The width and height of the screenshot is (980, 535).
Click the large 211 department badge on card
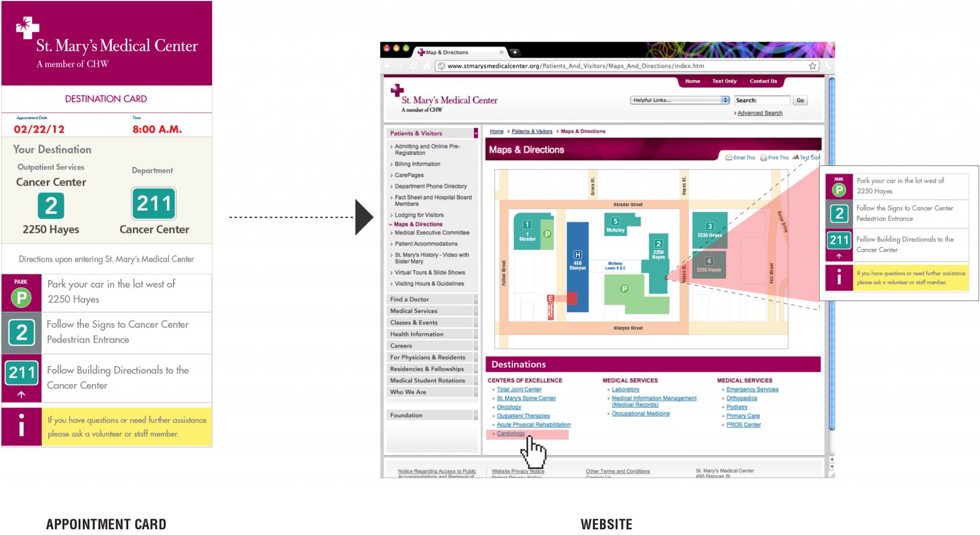154,204
